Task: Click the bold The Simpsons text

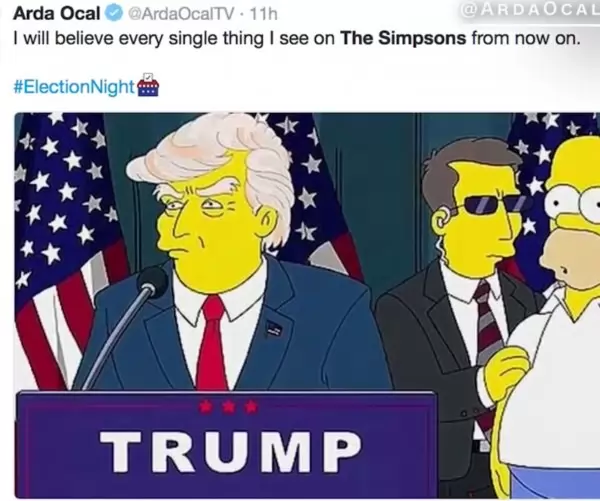Action: coord(403,38)
